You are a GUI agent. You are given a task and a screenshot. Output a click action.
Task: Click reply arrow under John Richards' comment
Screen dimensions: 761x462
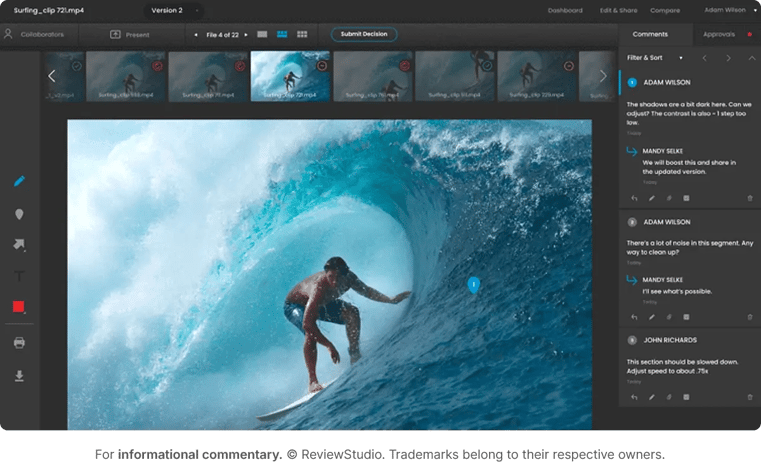click(634, 397)
